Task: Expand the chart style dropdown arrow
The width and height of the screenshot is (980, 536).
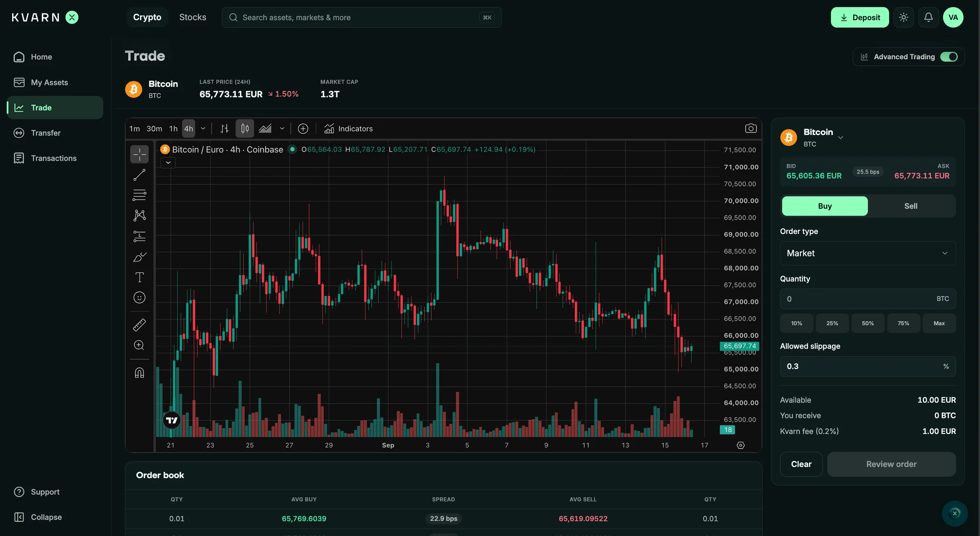Action: tap(282, 129)
